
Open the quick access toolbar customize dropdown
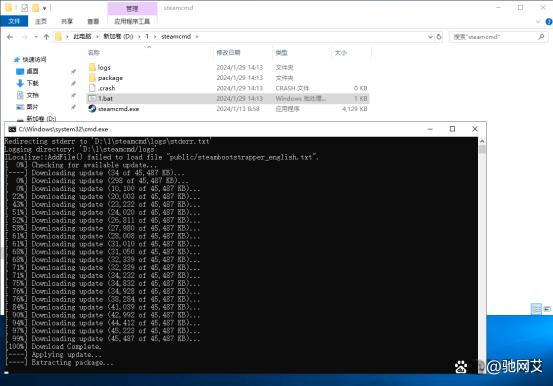[x=44, y=8]
